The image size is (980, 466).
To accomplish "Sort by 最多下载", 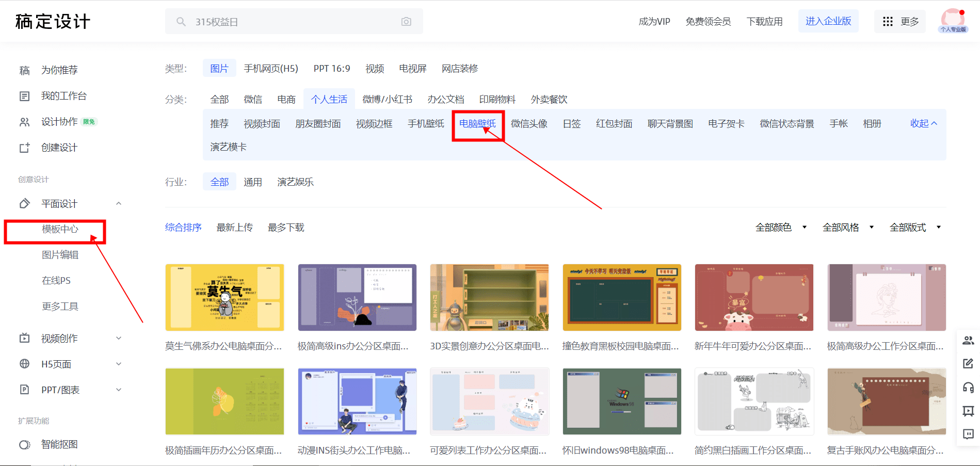I will (286, 228).
